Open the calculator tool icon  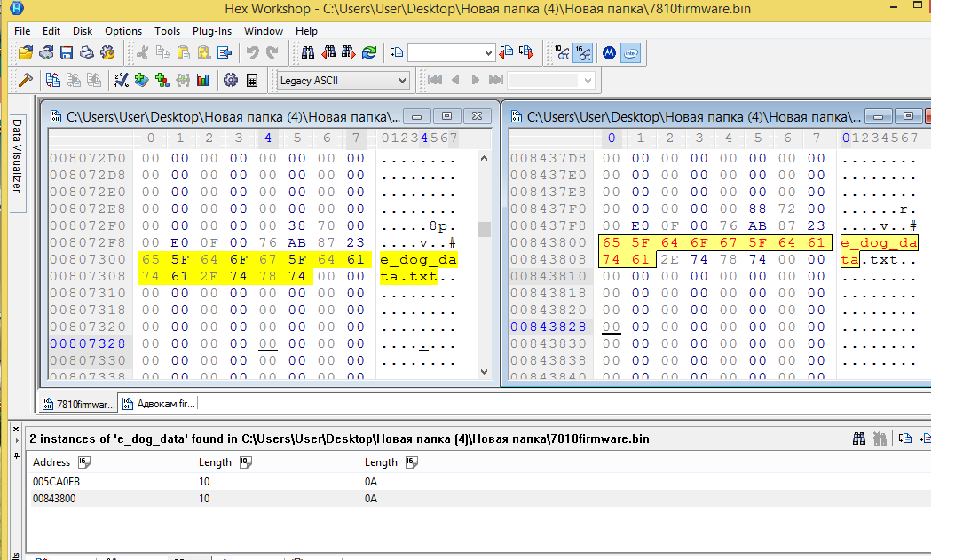tap(252, 81)
